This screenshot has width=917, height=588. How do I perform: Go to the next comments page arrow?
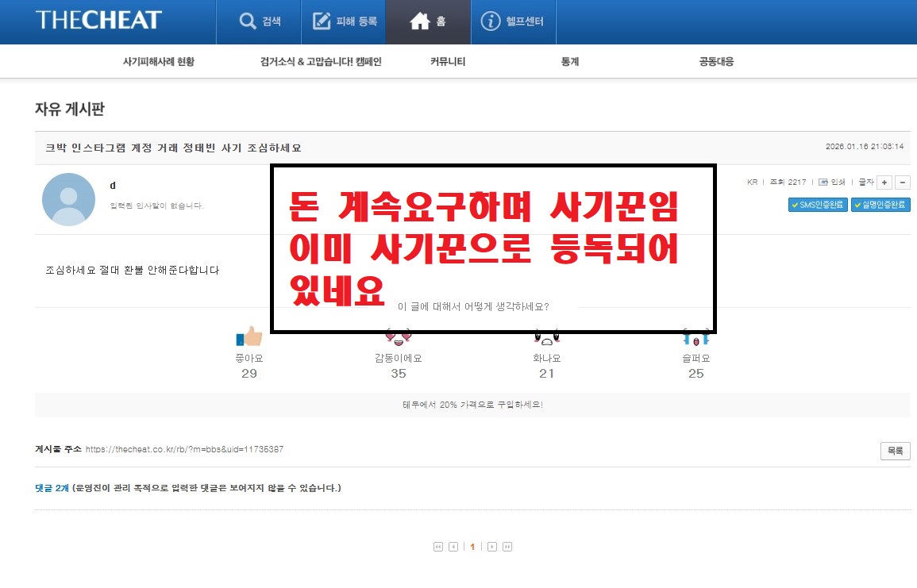[x=492, y=547]
